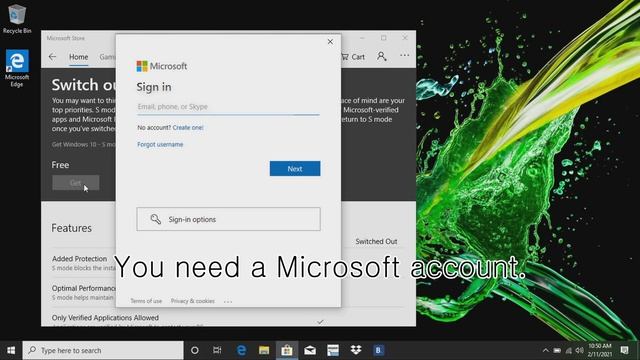This screenshot has width=640, height=360.
Task: Open the taskbar icon beside Mail
Action: 333,350
